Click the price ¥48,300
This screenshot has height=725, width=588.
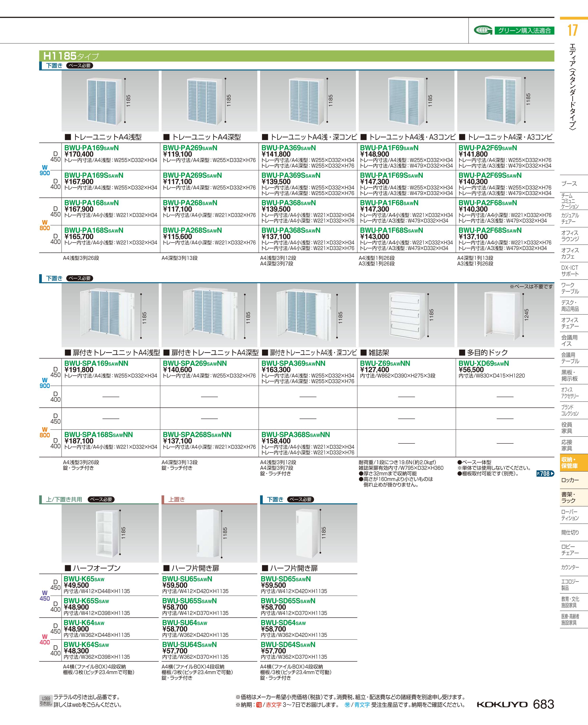[76, 651]
